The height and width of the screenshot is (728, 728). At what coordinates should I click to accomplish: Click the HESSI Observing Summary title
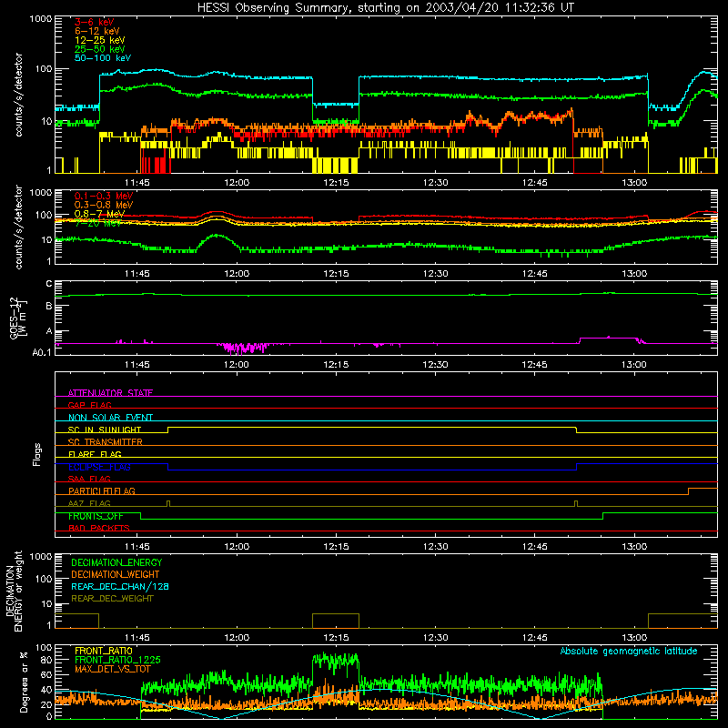pyautogui.click(x=386, y=8)
